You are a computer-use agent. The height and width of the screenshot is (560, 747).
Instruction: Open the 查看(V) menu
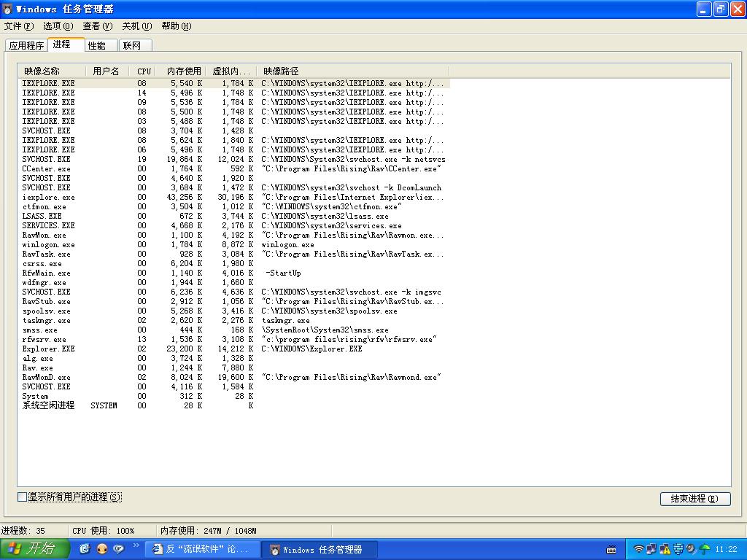click(98, 26)
